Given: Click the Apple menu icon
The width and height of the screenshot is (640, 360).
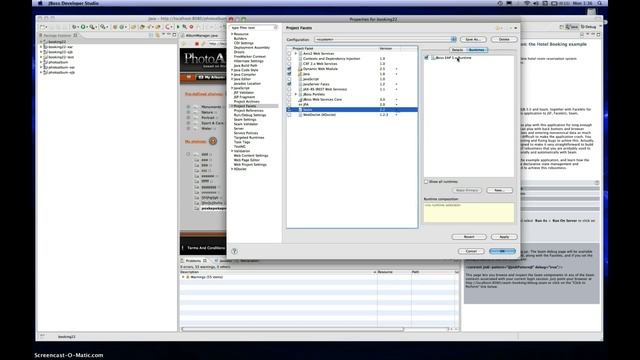Looking at the screenshot, I should 40,3.
